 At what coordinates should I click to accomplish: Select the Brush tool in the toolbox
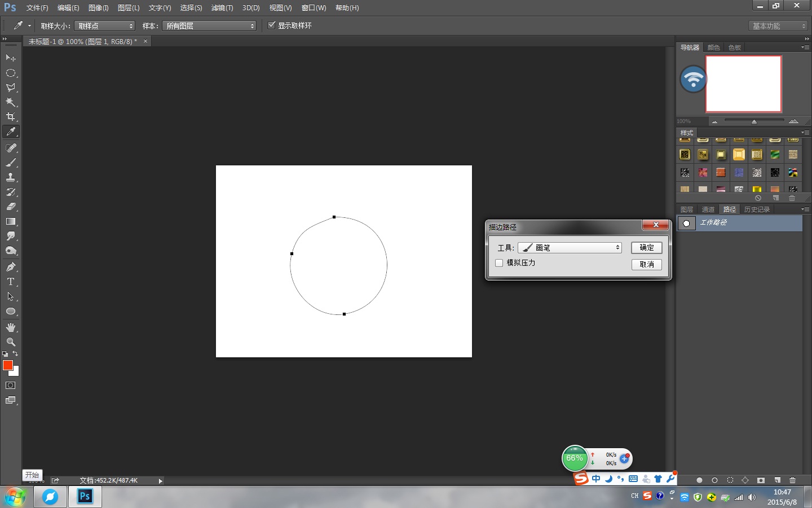click(11, 163)
